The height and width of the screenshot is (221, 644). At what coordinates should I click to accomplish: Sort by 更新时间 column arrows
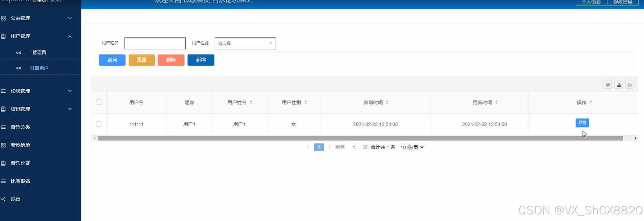(x=496, y=102)
